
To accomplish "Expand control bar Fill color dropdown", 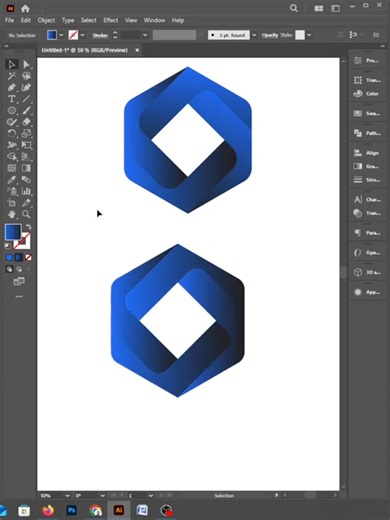I will click(x=61, y=35).
